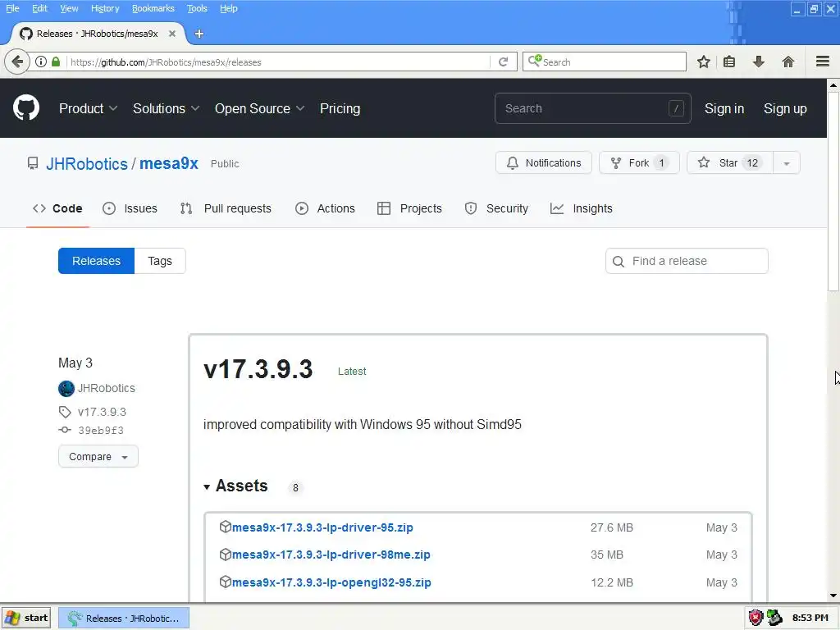Open the Compare dropdown
This screenshot has width=840, height=630.
pos(98,456)
